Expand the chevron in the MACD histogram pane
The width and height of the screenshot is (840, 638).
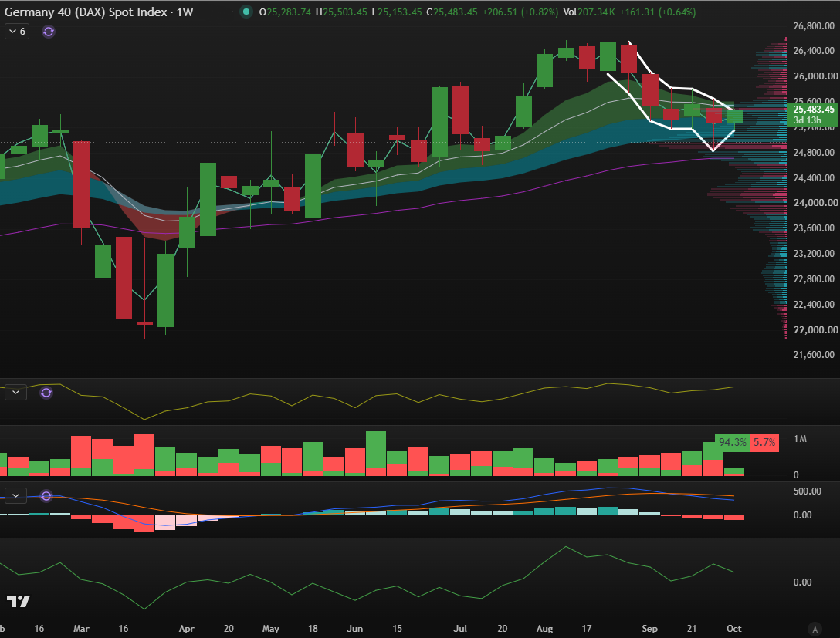(x=15, y=495)
